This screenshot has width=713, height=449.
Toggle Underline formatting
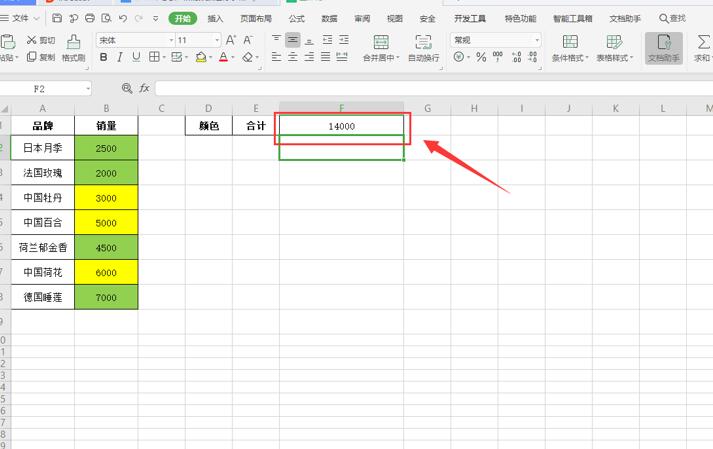(136, 57)
